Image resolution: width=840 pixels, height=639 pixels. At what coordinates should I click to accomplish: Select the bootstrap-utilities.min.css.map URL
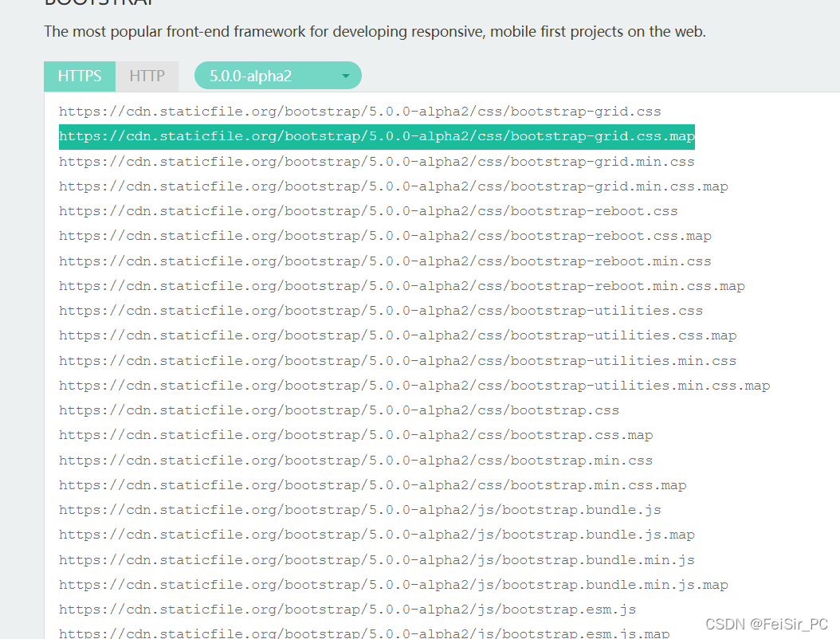point(414,386)
